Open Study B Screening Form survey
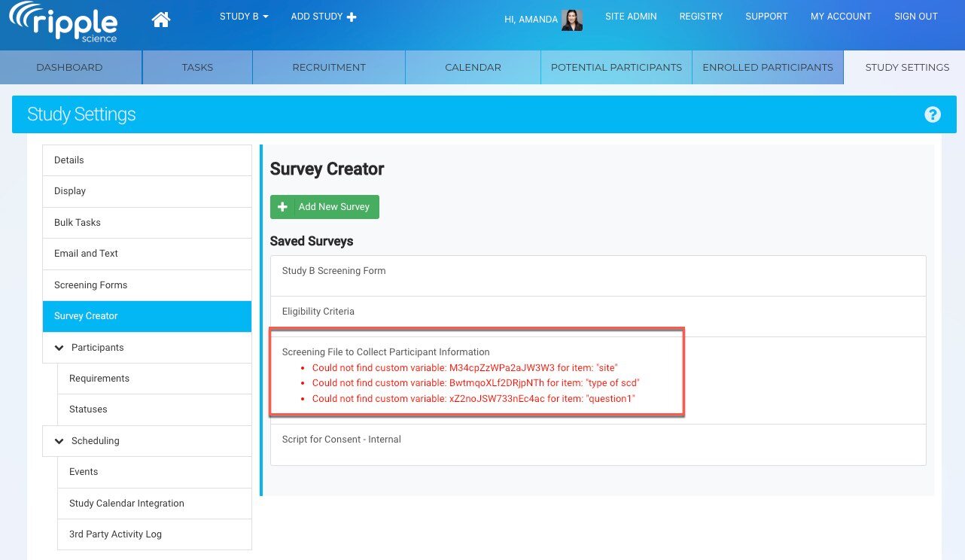Viewport: 965px width, 560px height. (333, 271)
